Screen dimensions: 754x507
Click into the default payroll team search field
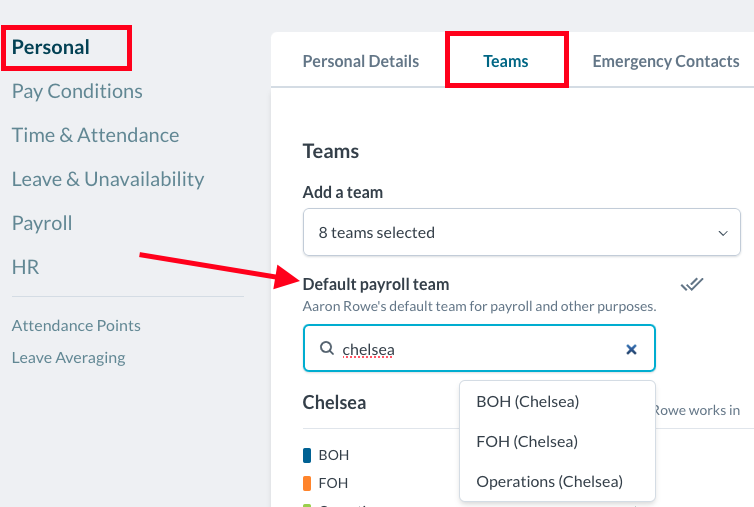(480, 349)
